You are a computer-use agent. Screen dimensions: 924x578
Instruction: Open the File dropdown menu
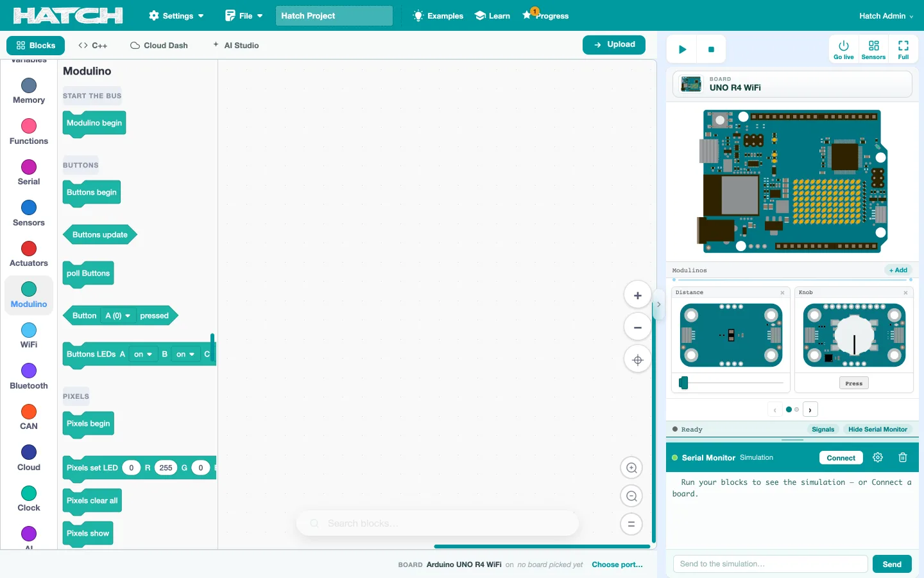click(244, 16)
